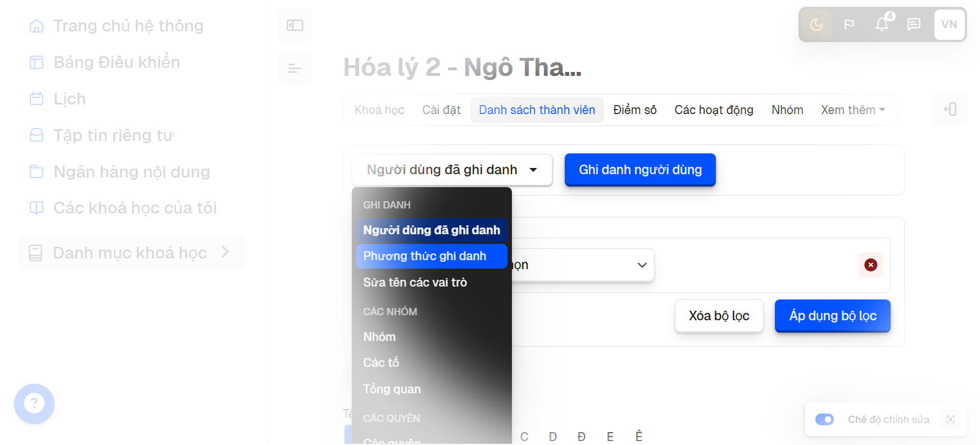Open notifications bell icon
The height and width of the screenshot is (445, 980).
click(882, 24)
